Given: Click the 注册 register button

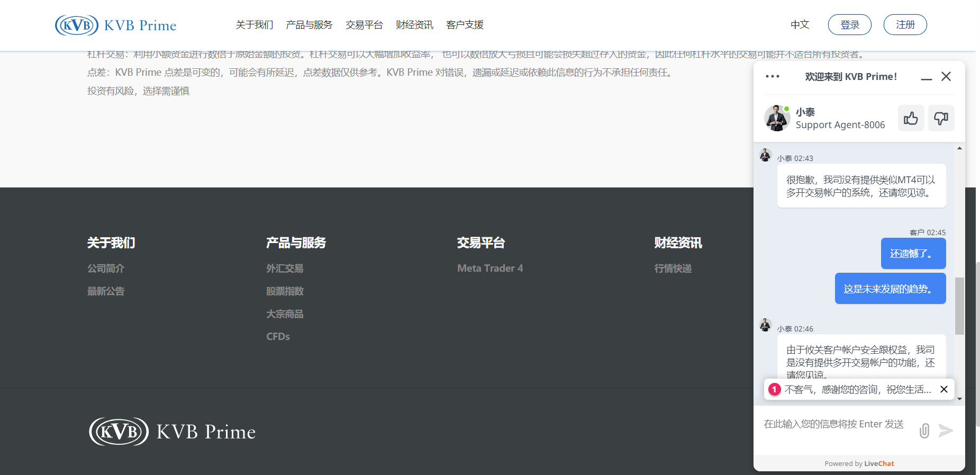Looking at the screenshot, I should click(x=905, y=25).
